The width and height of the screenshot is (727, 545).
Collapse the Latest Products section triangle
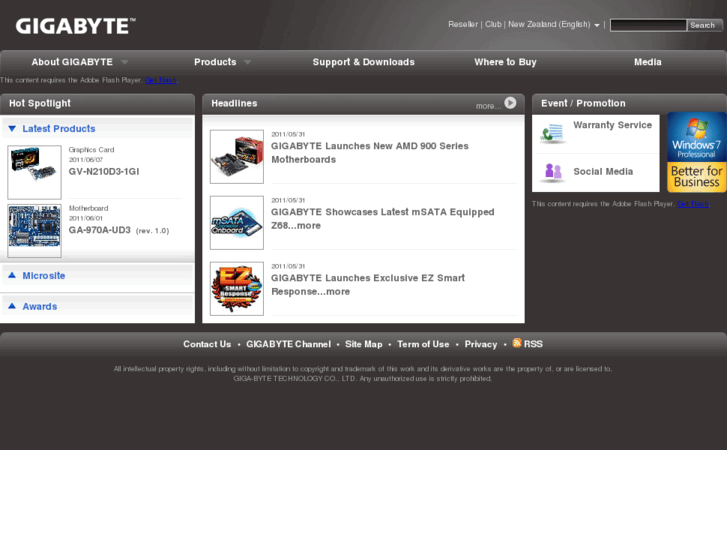click(x=12, y=128)
